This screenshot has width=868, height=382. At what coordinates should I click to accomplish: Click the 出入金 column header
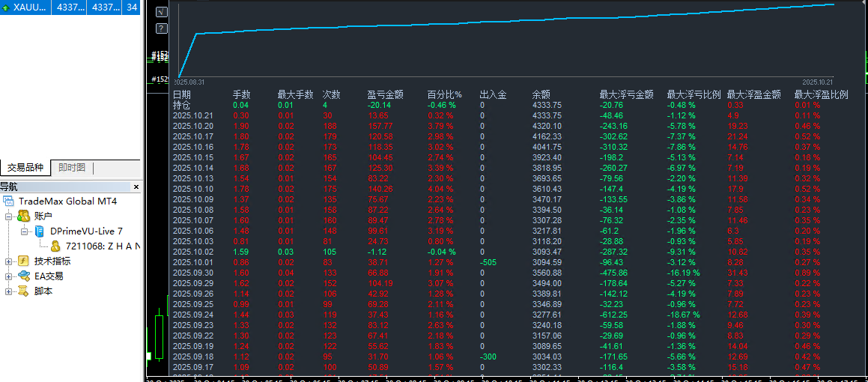493,94
